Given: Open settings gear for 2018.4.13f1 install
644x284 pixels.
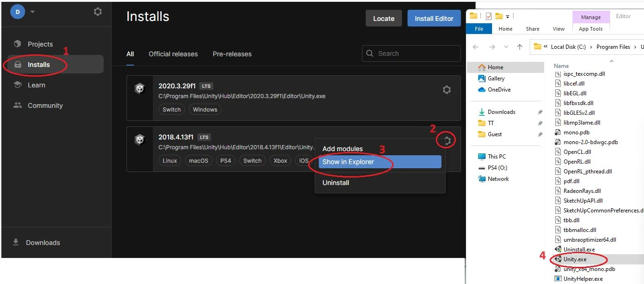Looking at the screenshot, I should click(447, 140).
